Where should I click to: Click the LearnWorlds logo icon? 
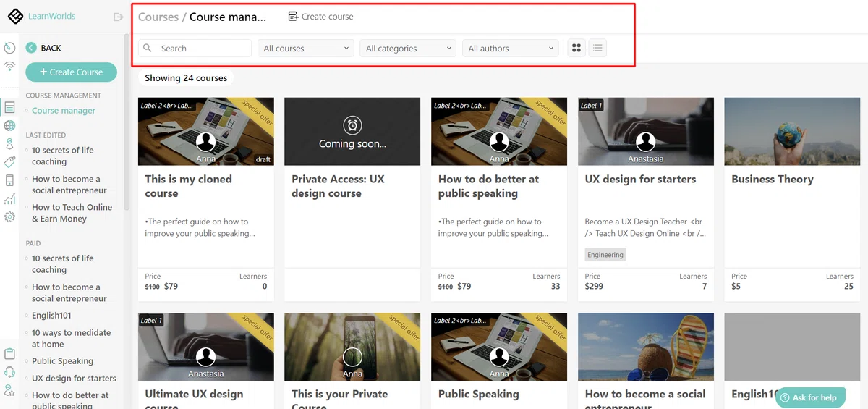pyautogui.click(x=15, y=16)
